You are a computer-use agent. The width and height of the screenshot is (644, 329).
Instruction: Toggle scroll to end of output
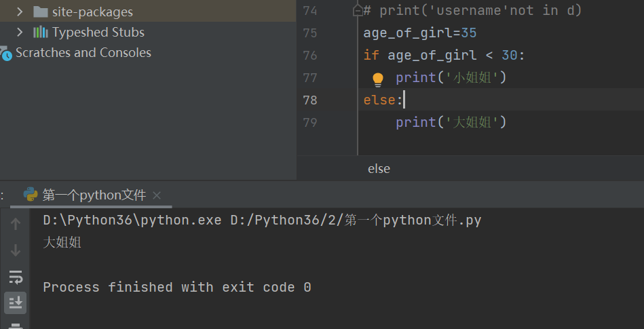pos(16,302)
